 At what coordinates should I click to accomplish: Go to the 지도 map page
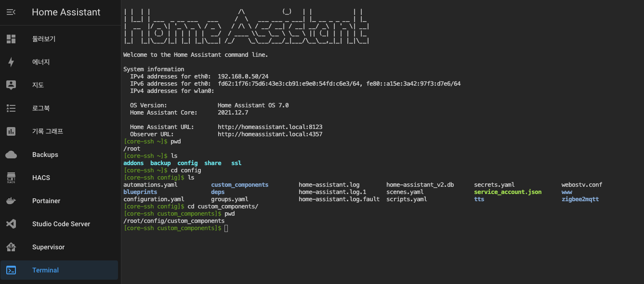click(59, 85)
